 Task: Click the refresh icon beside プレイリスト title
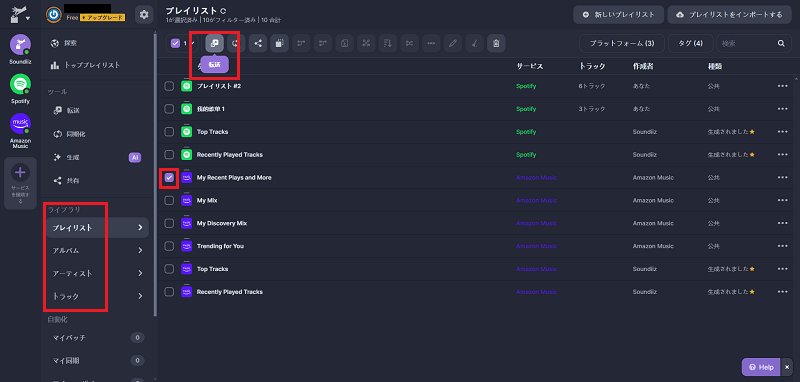tap(223, 11)
